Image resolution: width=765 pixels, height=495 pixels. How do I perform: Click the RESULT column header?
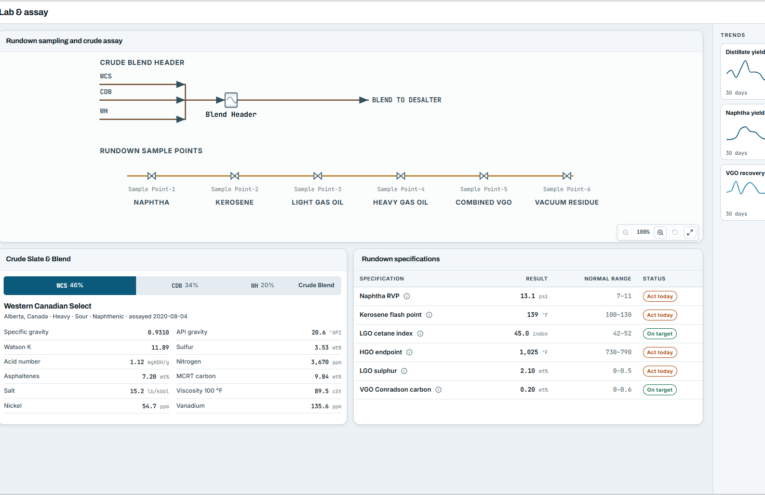[536, 278]
